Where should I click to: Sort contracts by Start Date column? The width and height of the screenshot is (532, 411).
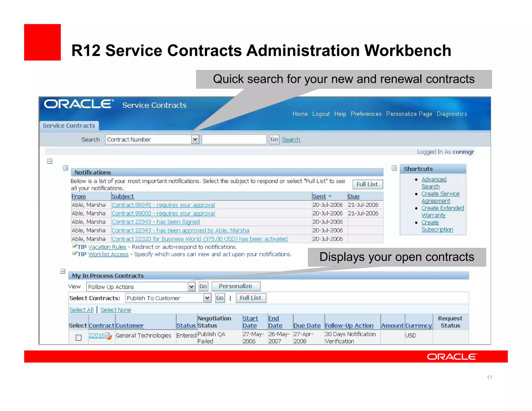point(250,322)
